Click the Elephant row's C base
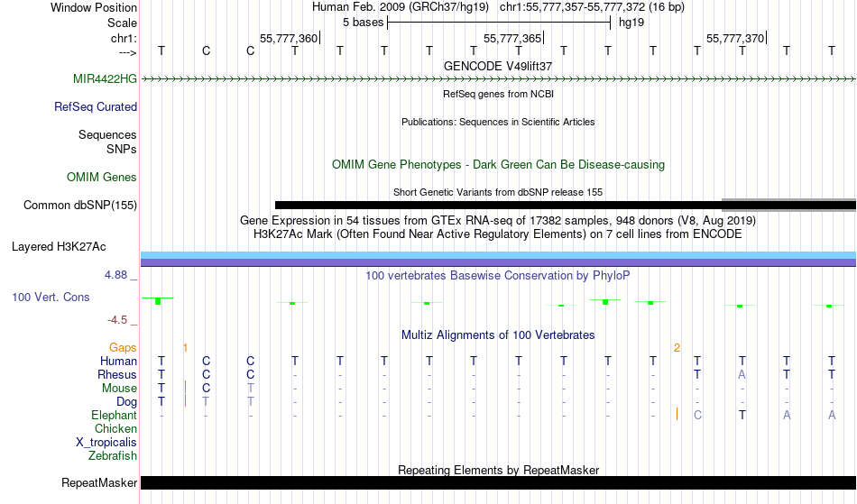 (x=697, y=415)
